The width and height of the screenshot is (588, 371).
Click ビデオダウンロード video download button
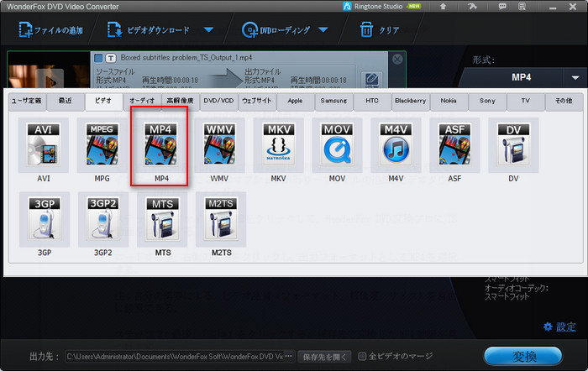(x=149, y=29)
